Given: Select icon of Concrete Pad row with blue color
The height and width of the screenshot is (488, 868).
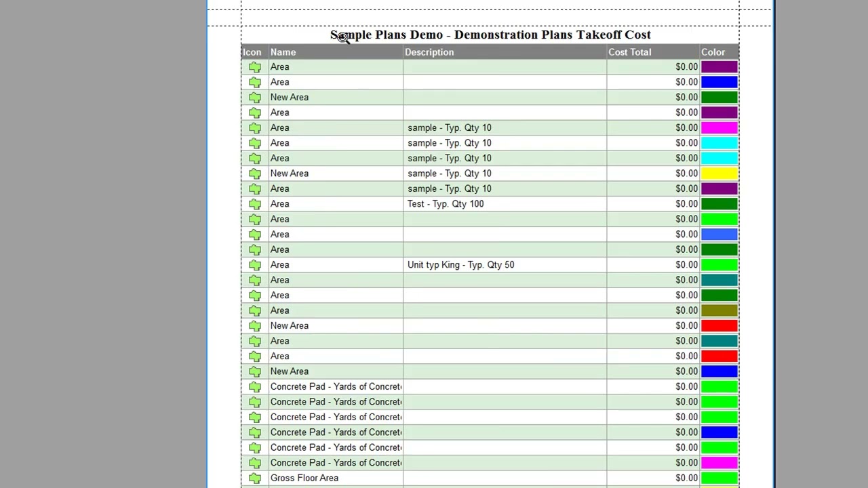Looking at the screenshot, I should pos(255,432).
